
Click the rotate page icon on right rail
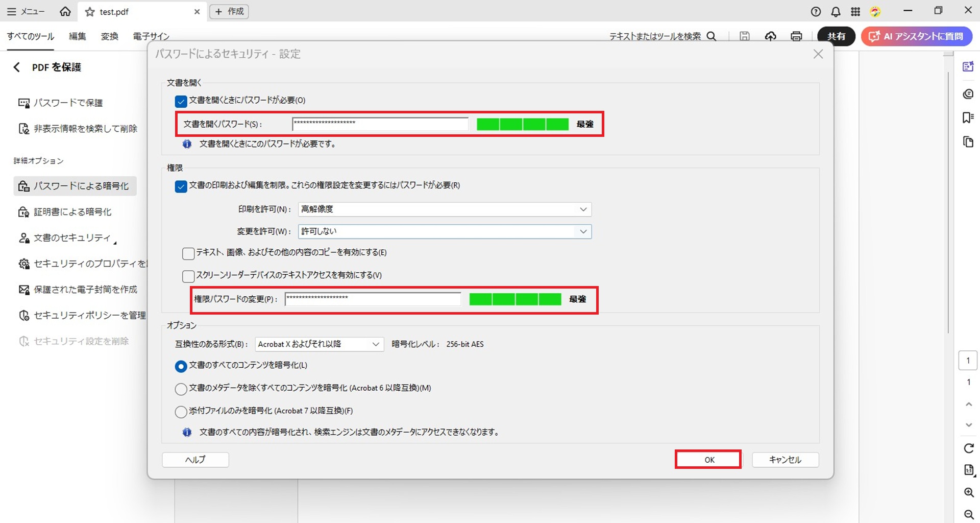(x=968, y=448)
